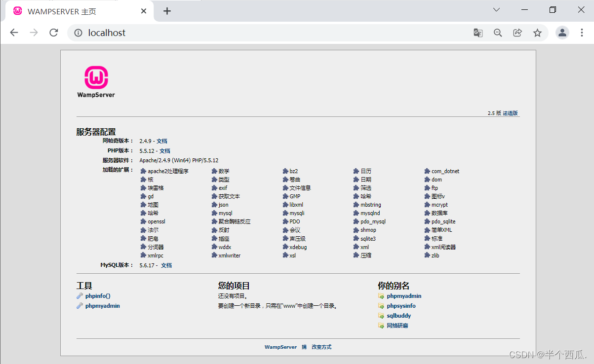Click the exif extension entry
This screenshot has height=364, width=594.
pyautogui.click(x=223, y=188)
